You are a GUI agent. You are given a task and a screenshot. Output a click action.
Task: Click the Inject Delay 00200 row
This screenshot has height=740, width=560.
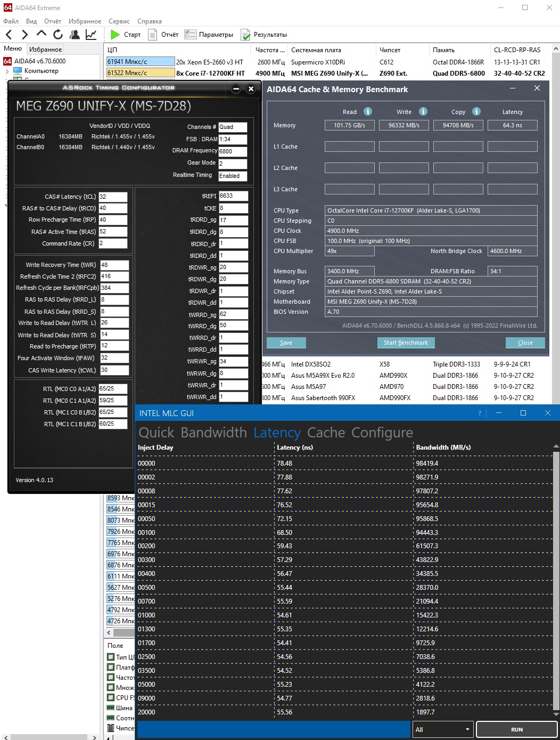pyautogui.click(x=344, y=546)
